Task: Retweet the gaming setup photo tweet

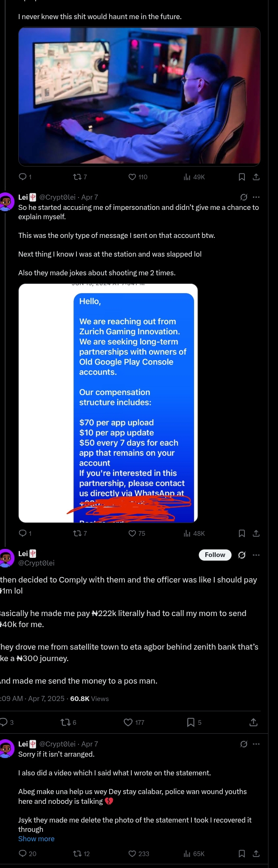Action: coord(78,177)
